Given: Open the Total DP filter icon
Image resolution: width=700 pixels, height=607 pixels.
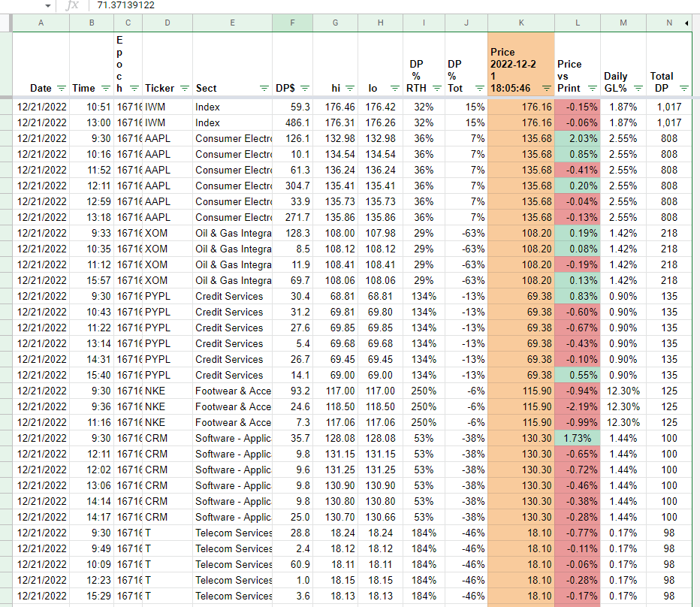Looking at the screenshot, I should click(x=684, y=89).
